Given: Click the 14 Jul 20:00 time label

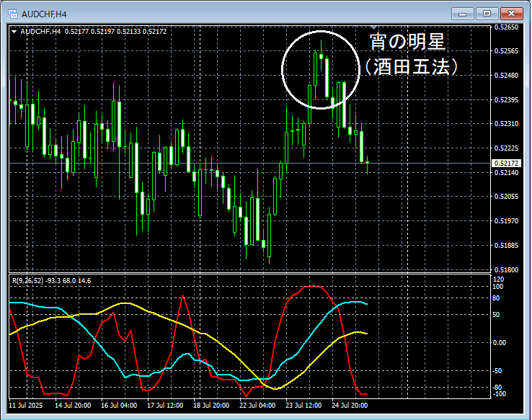Looking at the screenshot, I should tap(73, 406).
